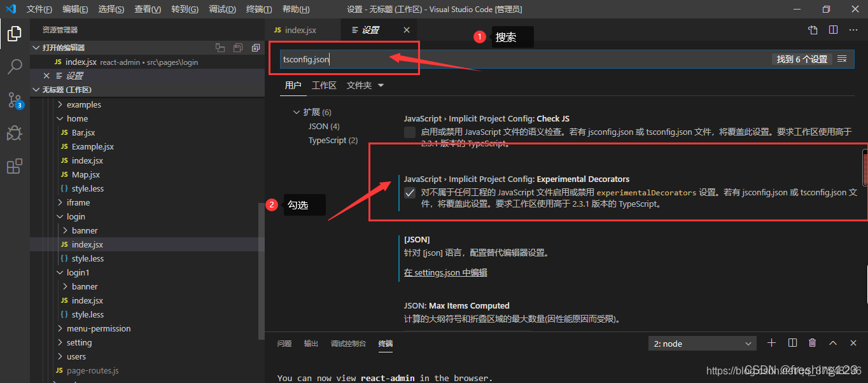868x383 pixels.
Task: Click the VS Code logo in title bar
Action: [x=10, y=9]
